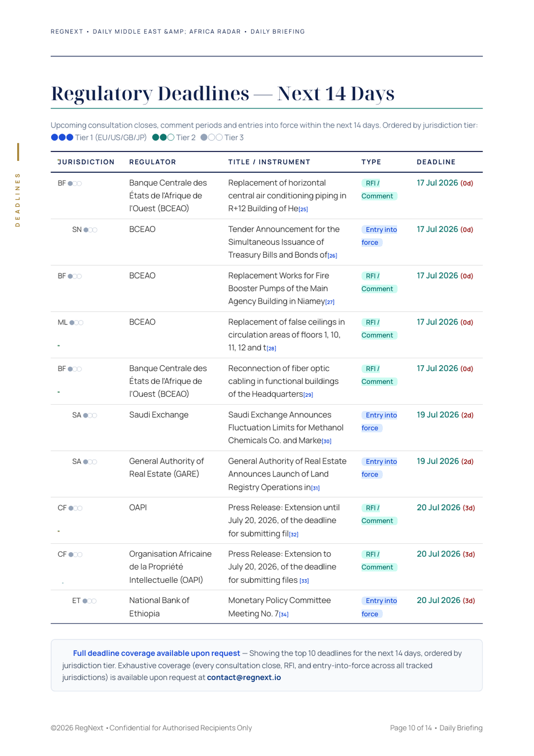Click the TITLE / INSTRUMENT column header
This screenshot has height=756, width=534.
pyautogui.click(x=269, y=162)
